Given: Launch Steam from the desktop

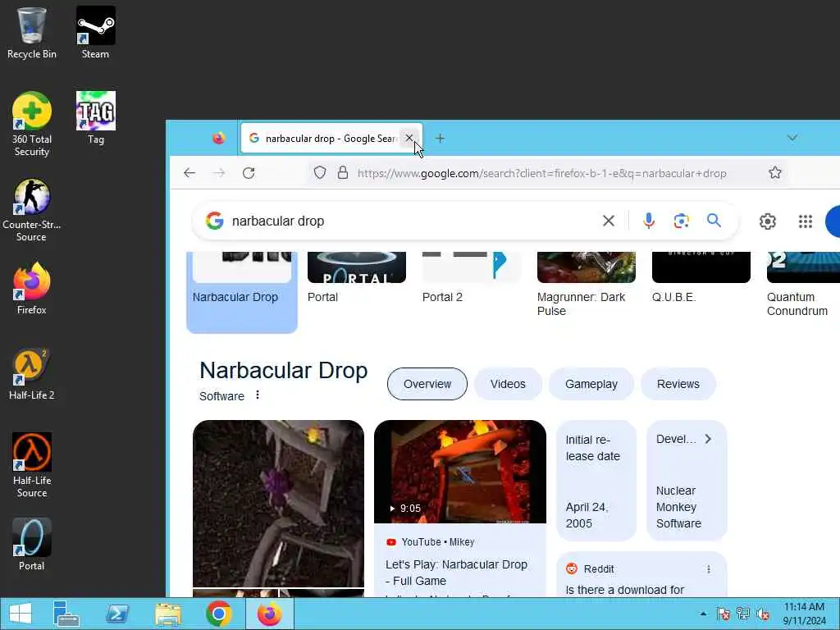Looking at the screenshot, I should 95,32.
